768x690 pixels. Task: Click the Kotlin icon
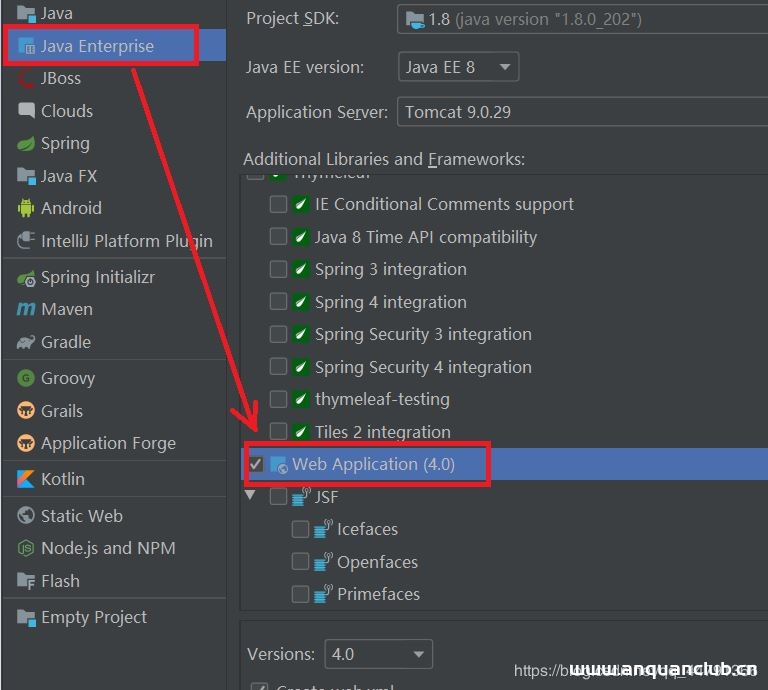click(26, 480)
